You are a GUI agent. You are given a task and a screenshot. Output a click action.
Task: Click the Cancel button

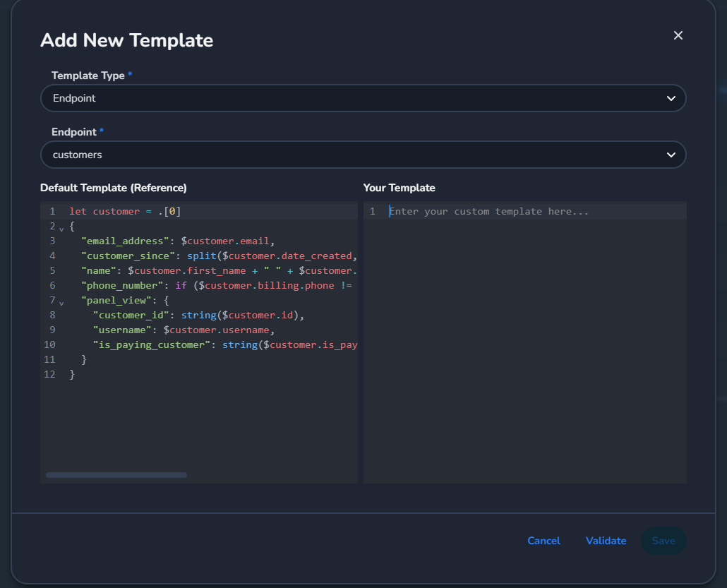pos(543,541)
